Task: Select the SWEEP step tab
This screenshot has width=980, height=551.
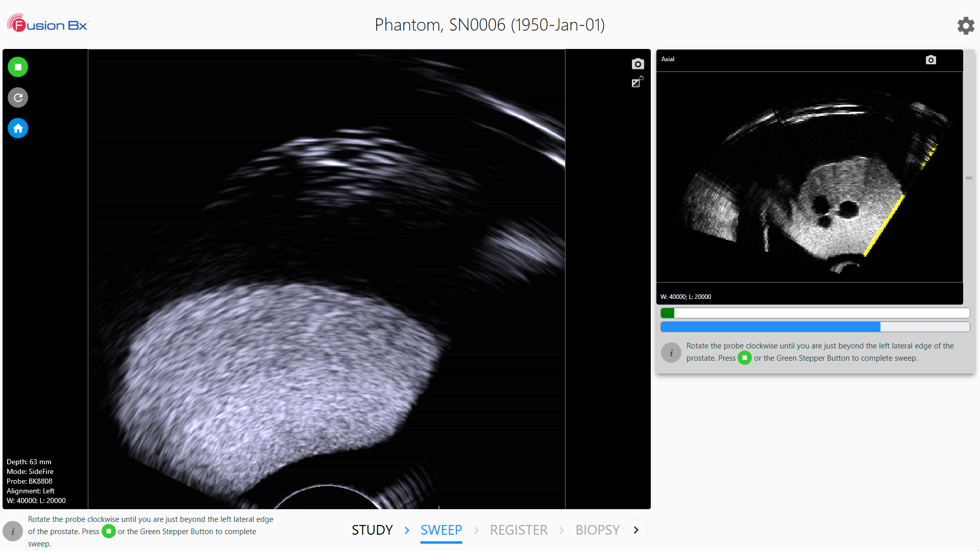Action: pos(441,530)
